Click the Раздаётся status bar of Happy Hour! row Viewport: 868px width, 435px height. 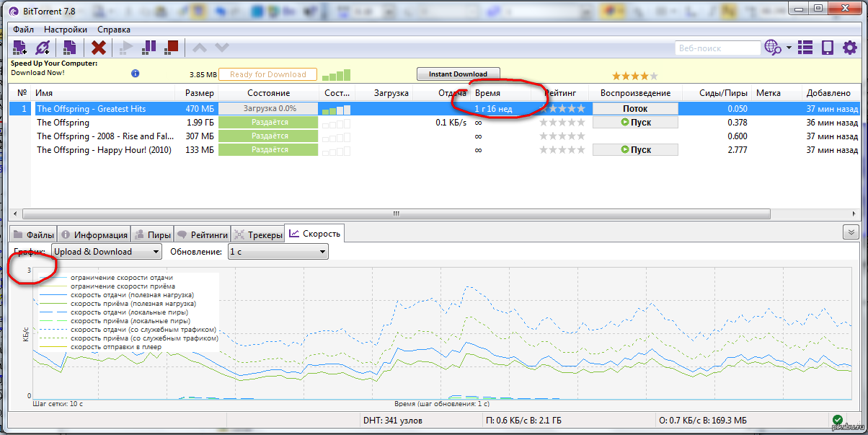(x=268, y=150)
